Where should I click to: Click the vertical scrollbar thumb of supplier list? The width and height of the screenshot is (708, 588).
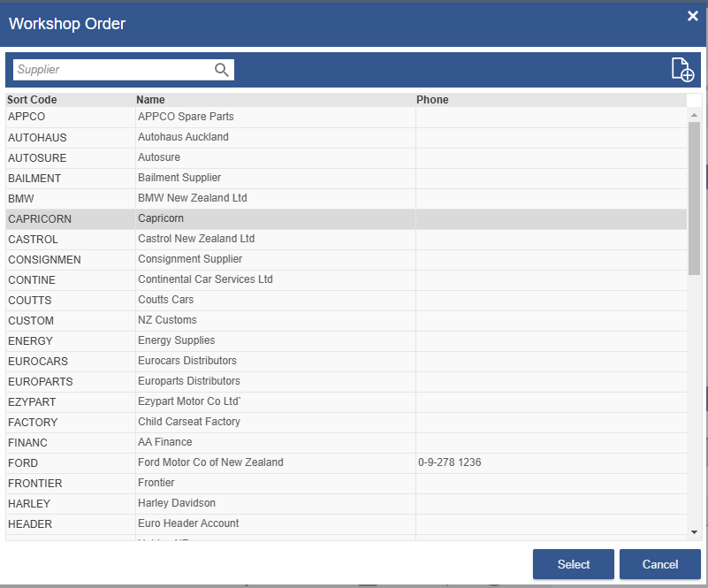[x=694, y=198]
